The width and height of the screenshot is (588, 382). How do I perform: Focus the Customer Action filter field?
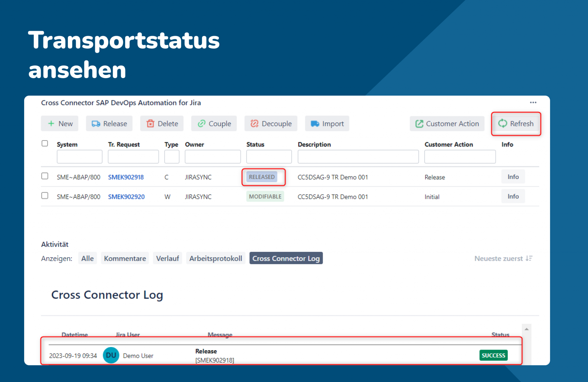[460, 157]
